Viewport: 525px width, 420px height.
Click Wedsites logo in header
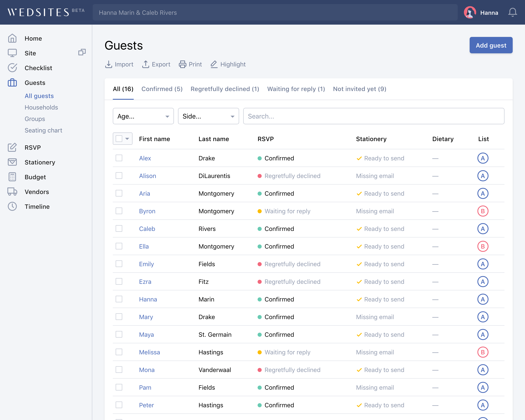pos(46,12)
